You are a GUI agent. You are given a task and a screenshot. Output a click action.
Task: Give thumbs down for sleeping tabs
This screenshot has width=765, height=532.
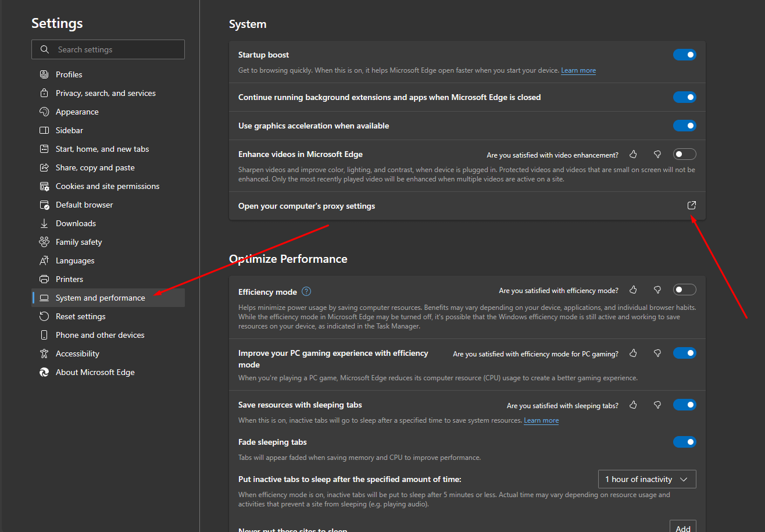coord(657,405)
